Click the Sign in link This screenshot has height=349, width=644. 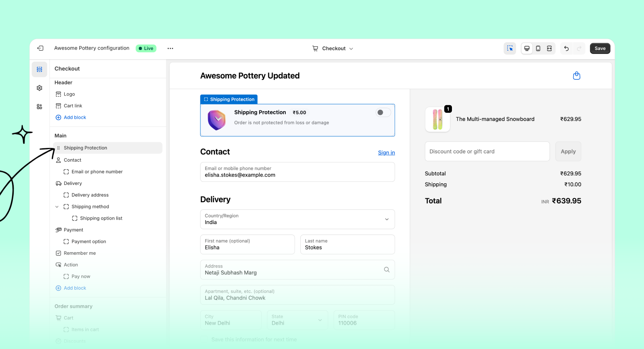pyautogui.click(x=386, y=153)
